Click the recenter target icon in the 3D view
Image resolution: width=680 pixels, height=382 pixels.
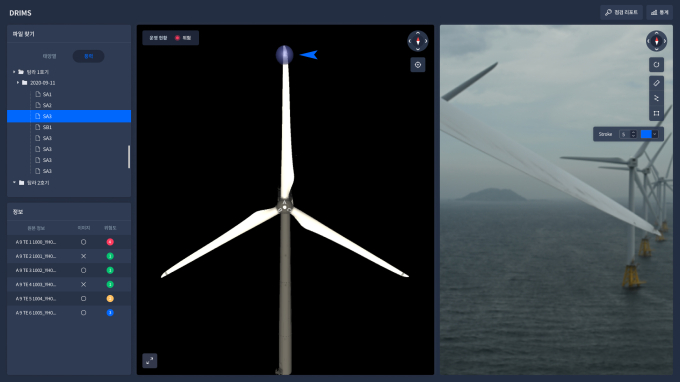pos(418,65)
